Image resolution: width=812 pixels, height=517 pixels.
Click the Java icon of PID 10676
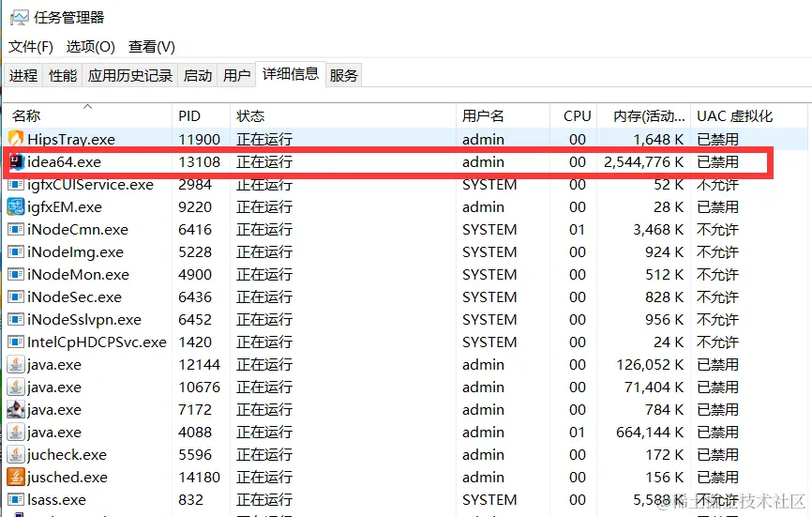pos(16,387)
